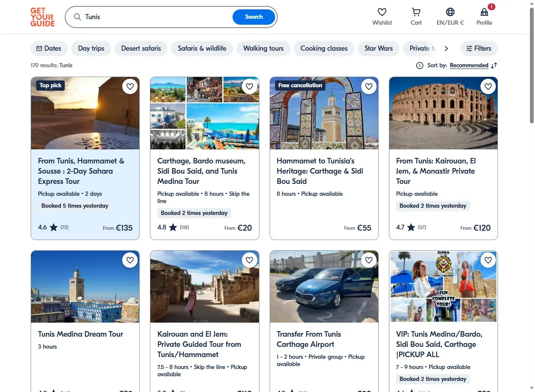The image size is (535, 392).
Task: Click the Tunis Medina rooftop thumbnail
Action: point(85,286)
